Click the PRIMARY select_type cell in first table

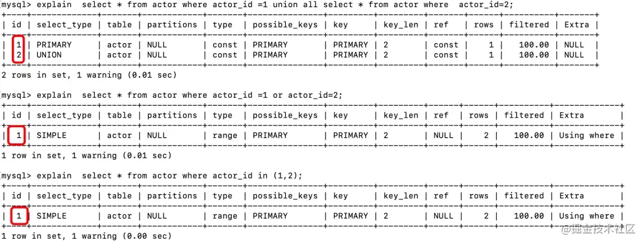point(54,45)
